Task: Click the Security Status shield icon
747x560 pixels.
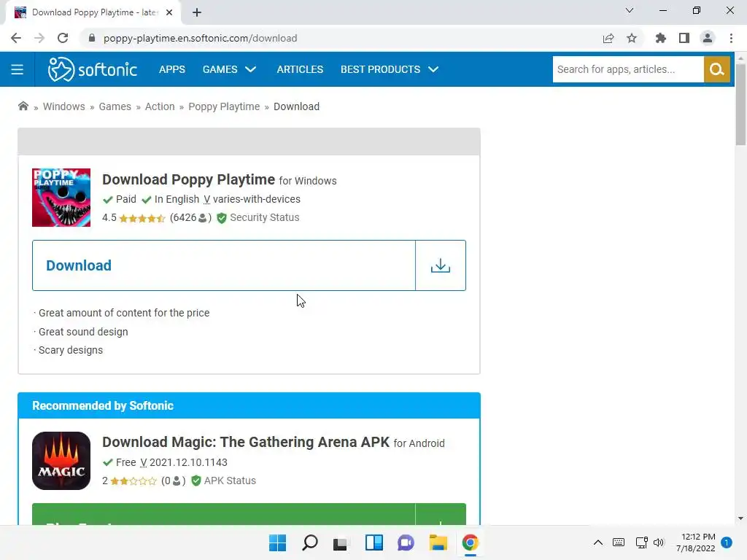Action: [x=222, y=218]
